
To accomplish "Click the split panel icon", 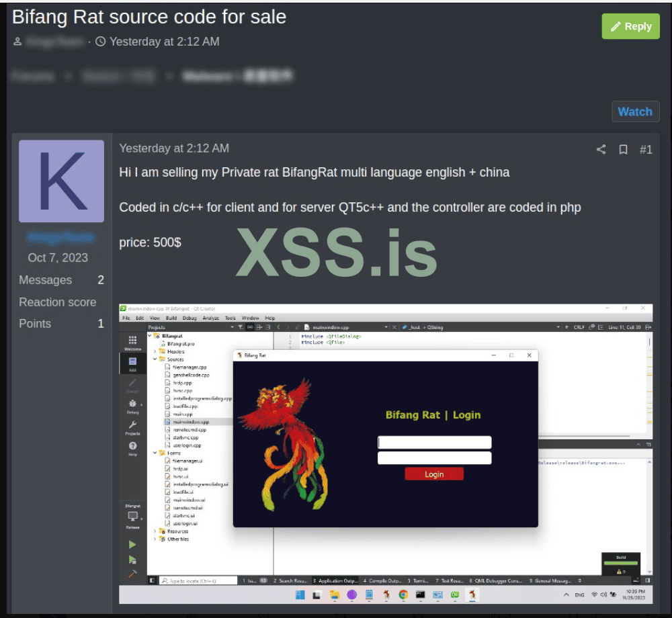I will 259,327.
